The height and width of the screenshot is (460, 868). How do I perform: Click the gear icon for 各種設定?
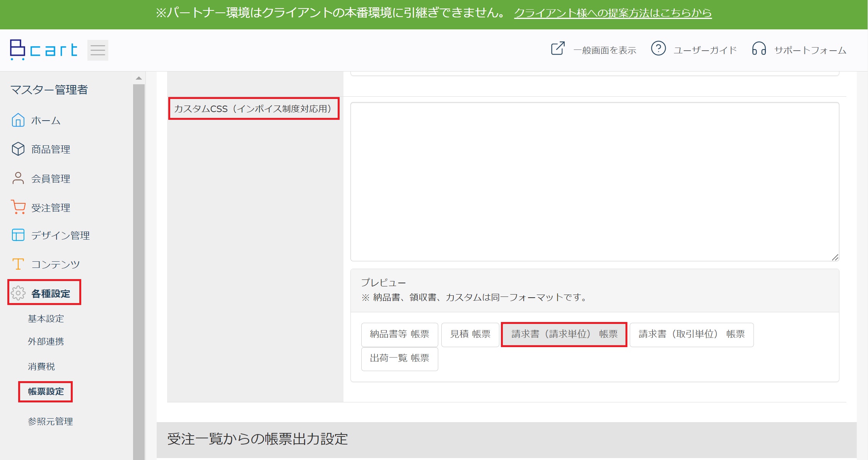pyautogui.click(x=18, y=293)
